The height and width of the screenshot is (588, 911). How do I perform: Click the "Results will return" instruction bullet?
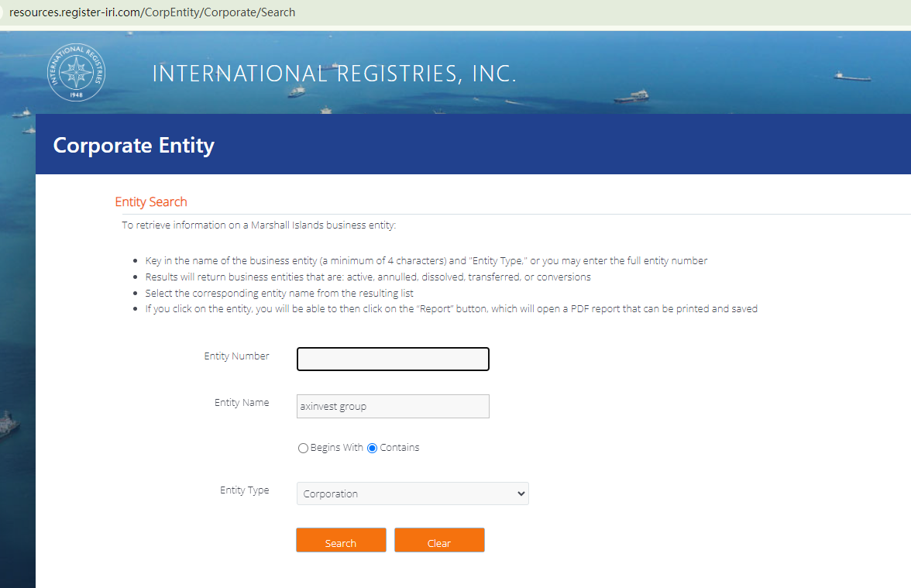tap(368, 277)
